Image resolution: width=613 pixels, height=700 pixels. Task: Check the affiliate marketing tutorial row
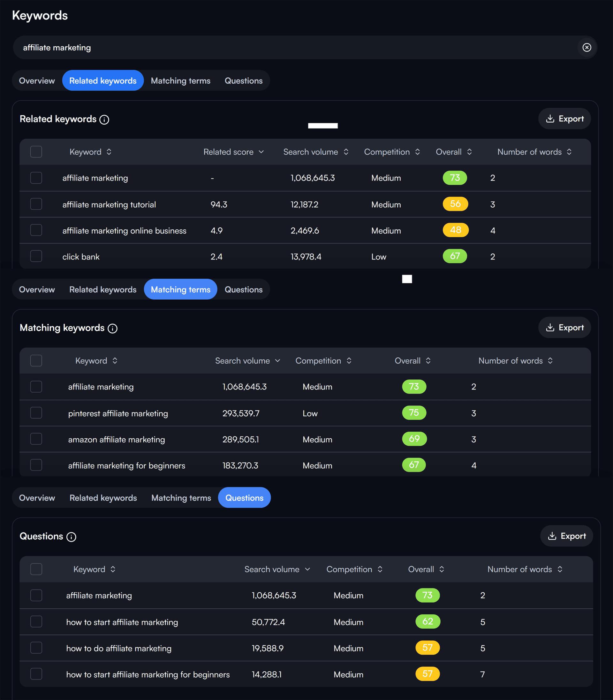point(36,204)
